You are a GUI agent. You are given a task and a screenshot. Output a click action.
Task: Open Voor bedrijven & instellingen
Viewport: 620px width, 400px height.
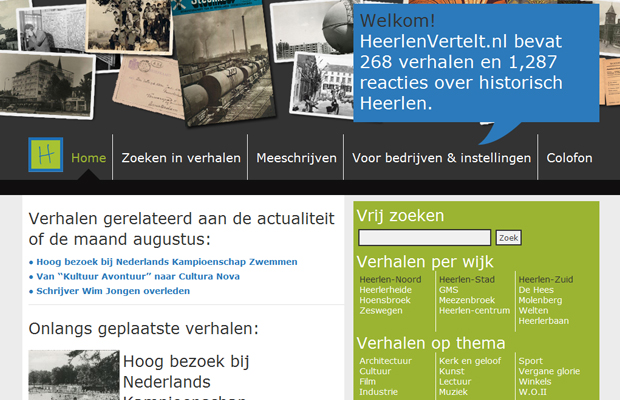tap(441, 158)
